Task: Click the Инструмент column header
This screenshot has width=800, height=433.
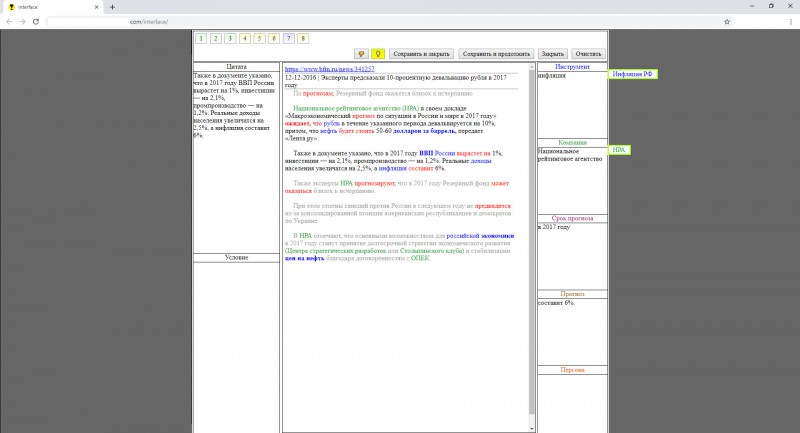Action: click(x=572, y=67)
